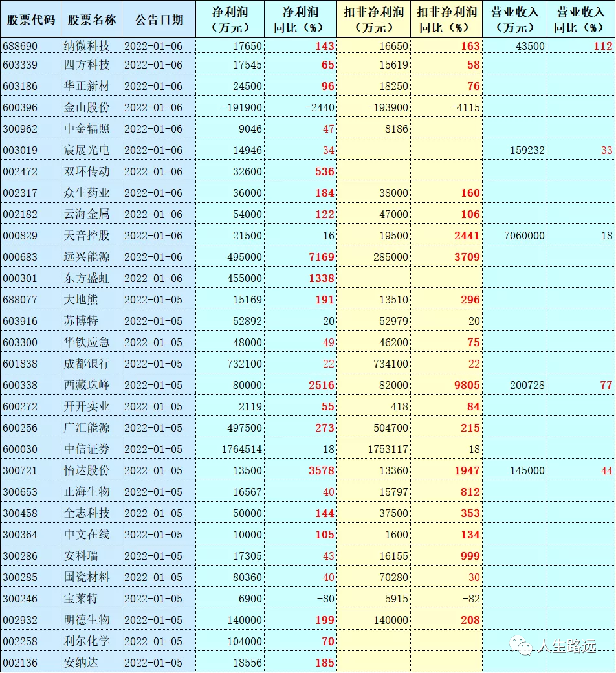Viewport: 616px width, 673px height.
Task: Select the name cell 安纳达
Action: 91,663
